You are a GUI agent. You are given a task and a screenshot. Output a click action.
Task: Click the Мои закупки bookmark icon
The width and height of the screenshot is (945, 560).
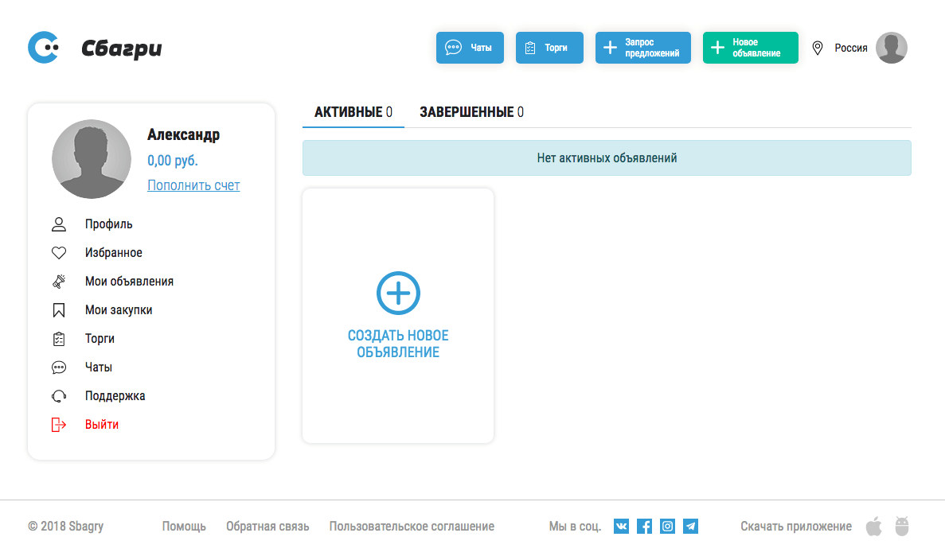[x=58, y=310]
